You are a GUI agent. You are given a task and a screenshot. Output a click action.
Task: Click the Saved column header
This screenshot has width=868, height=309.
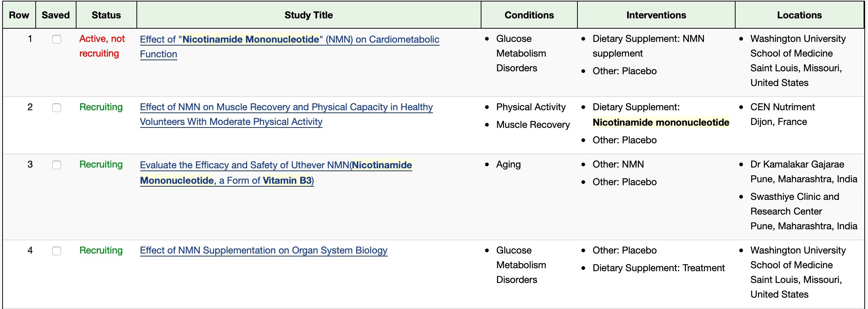[x=56, y=15]
